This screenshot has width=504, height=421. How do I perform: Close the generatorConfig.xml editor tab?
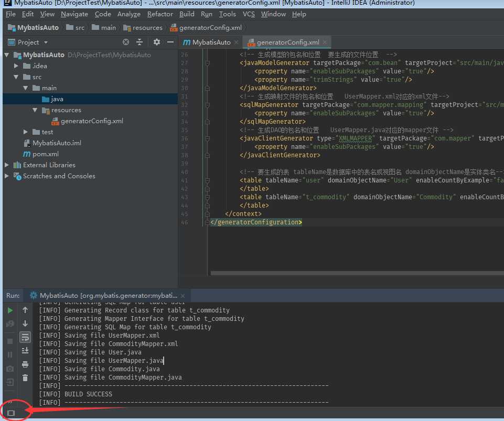[325, 42]
